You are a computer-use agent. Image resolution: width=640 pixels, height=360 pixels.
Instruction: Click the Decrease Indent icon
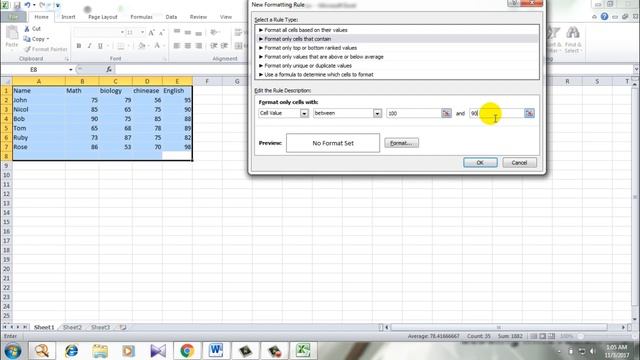pyautogui.click(x=213, y=46)
